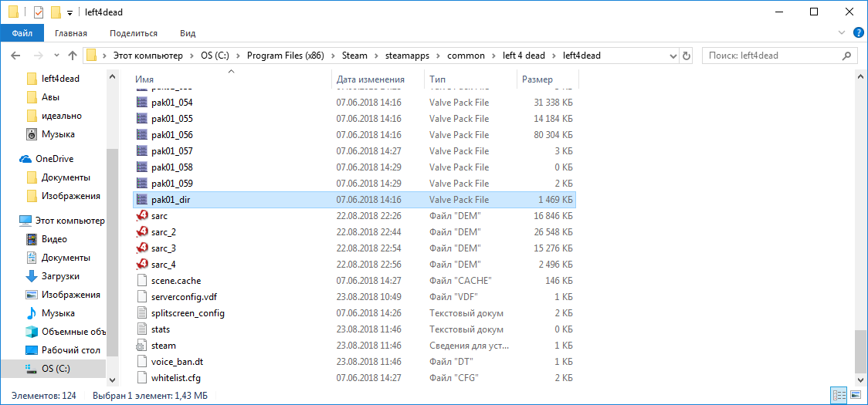Select the pak01_055 pack file icon
This screenshot has width=868, height=405.
pos(141,118)
